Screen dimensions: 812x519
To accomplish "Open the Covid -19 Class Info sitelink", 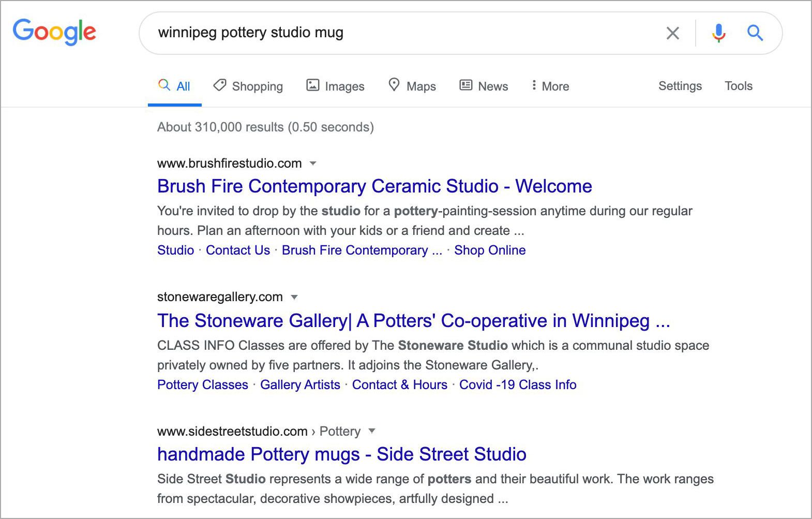I will pos(518,384).
